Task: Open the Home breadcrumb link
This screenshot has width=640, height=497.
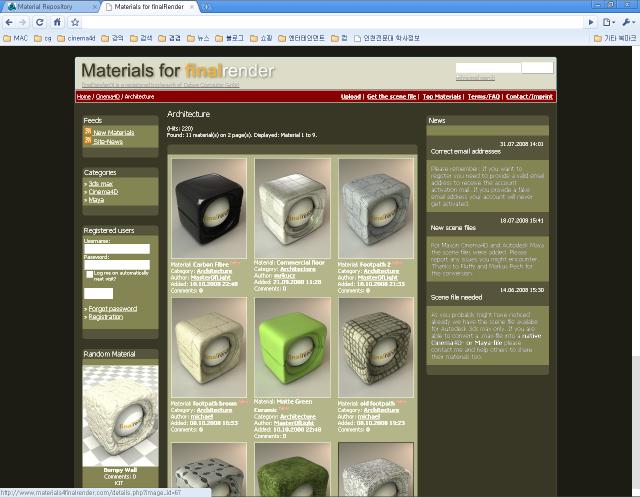Action: click(x=84, y=97)
